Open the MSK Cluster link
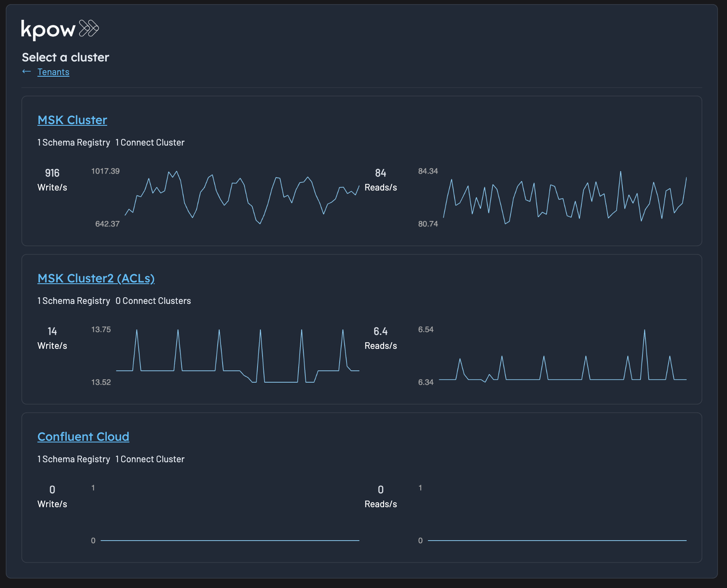The height and width of the screenshot is (588, 727). [x=72, y=120]
